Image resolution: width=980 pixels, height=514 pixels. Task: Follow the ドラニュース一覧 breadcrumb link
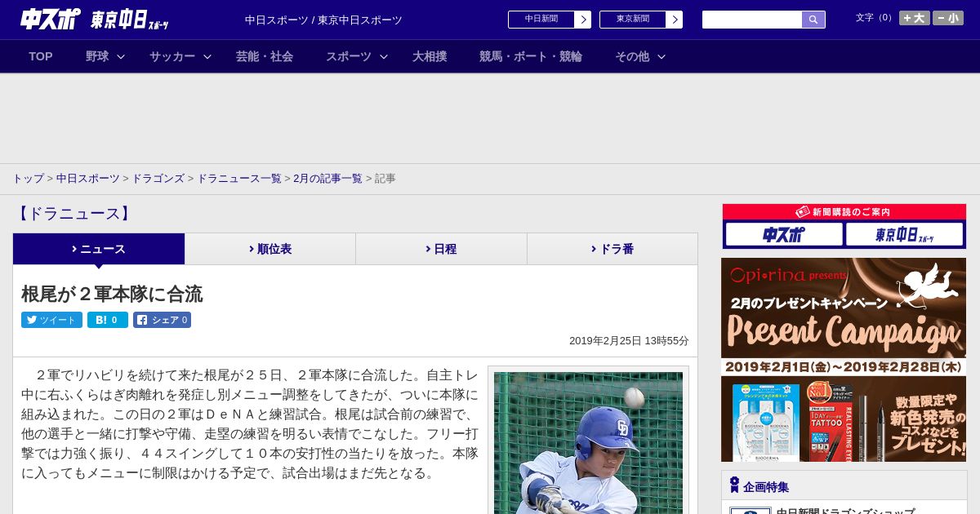point(239,178)
